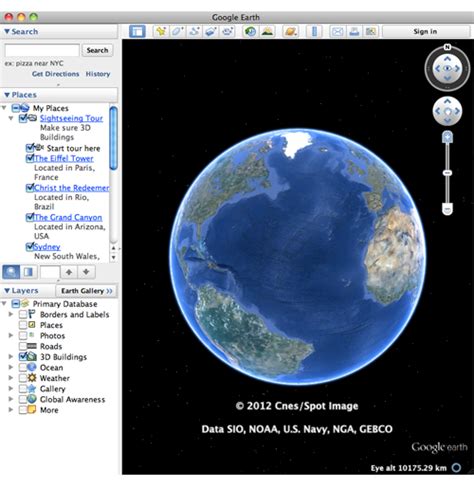Zoom out with the minus button
The width and height of the screenshot is (474, 488).
447,209
